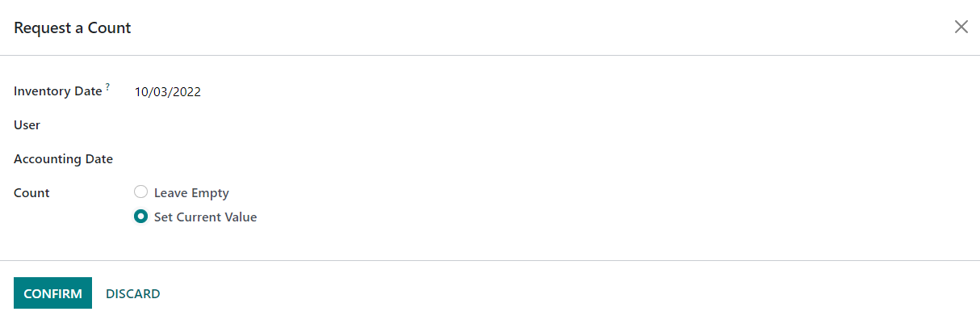The width and height of the screenshot is (980, 320).
Task: Select the Set Current Value radio button
Action: [140, 217]
